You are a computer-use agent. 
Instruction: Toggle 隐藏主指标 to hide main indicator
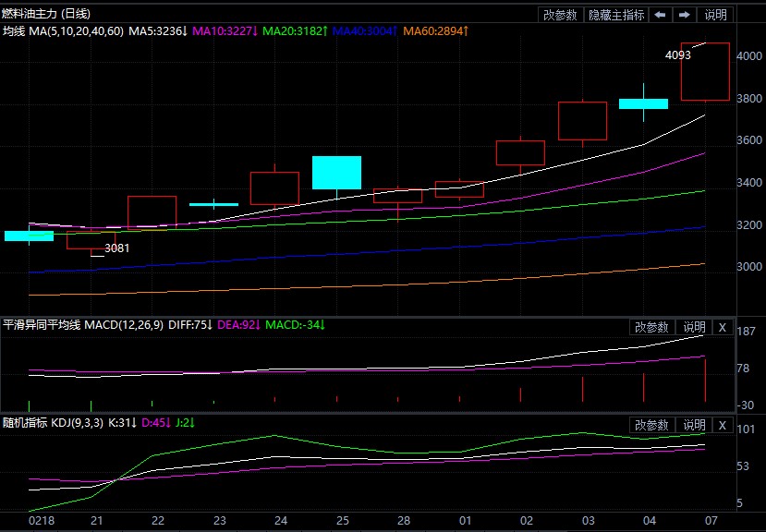(616, 15)
